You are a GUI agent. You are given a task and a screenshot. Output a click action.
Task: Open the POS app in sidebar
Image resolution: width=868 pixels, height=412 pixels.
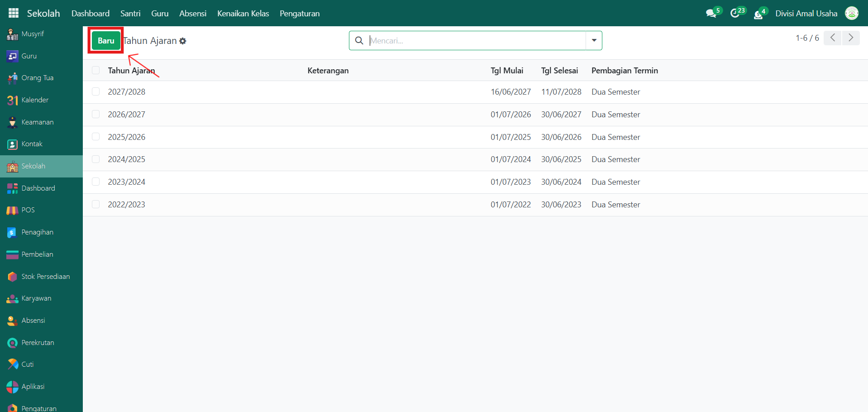[28, 210]
